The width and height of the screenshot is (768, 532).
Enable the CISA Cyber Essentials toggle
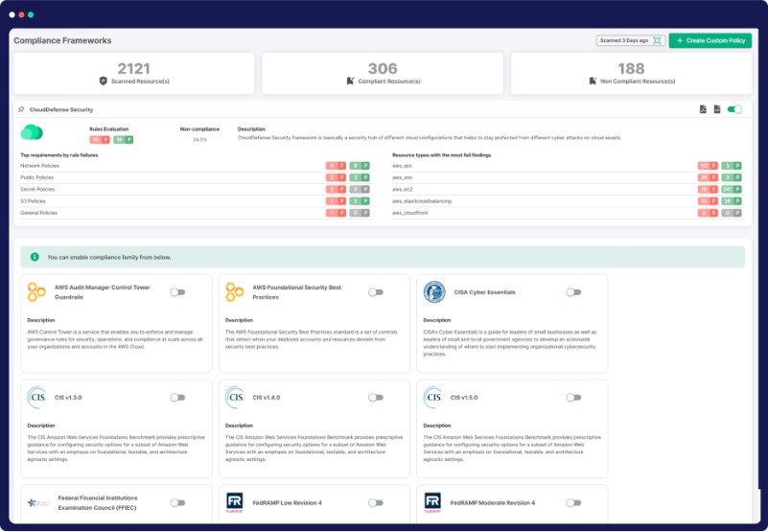tap(573, 292)
